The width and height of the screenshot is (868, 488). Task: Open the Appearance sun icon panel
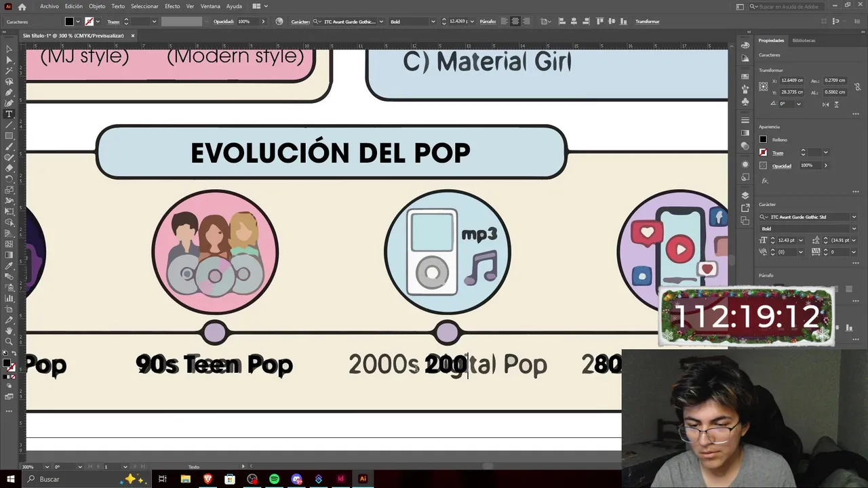745,165
